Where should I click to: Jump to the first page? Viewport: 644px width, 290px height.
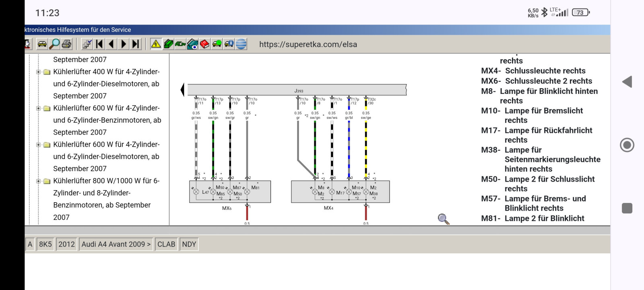pos(99,44)
